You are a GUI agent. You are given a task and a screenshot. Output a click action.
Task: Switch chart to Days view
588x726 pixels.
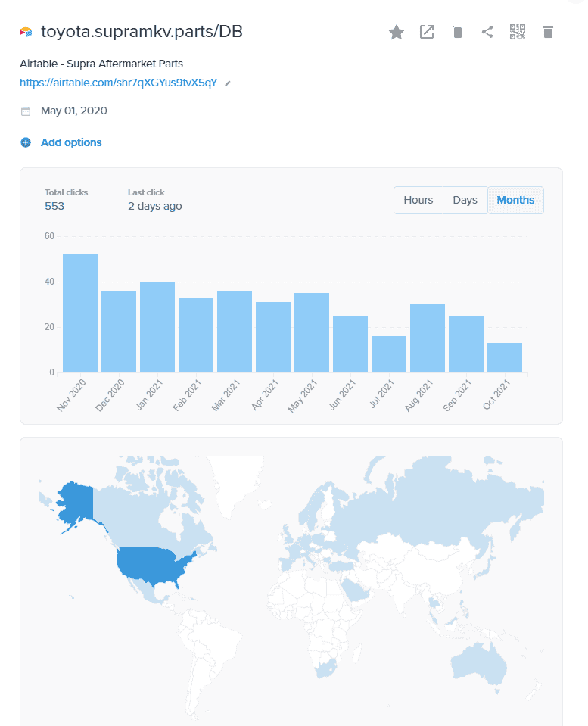click(465, 200)
